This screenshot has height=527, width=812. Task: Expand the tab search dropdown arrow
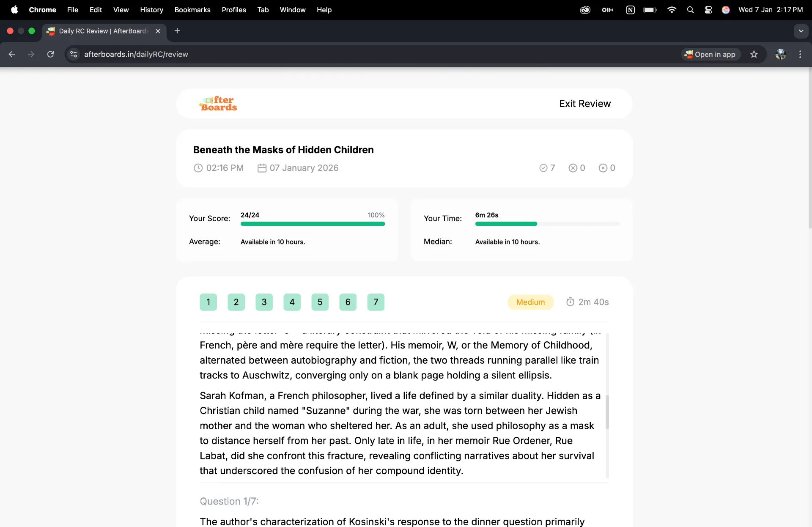click(x=801, y=31)
